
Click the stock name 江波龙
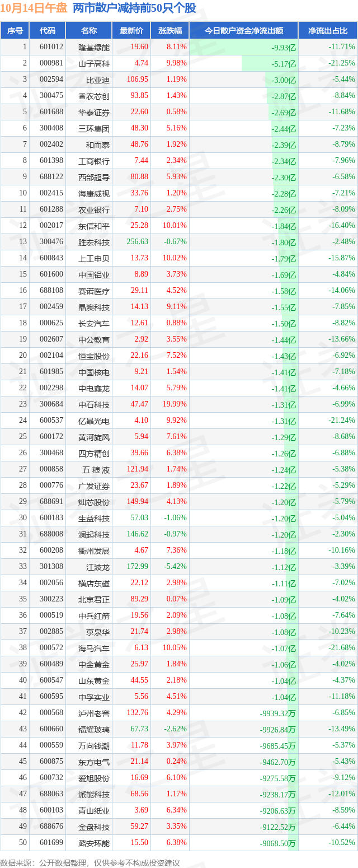tap(98, 567)
